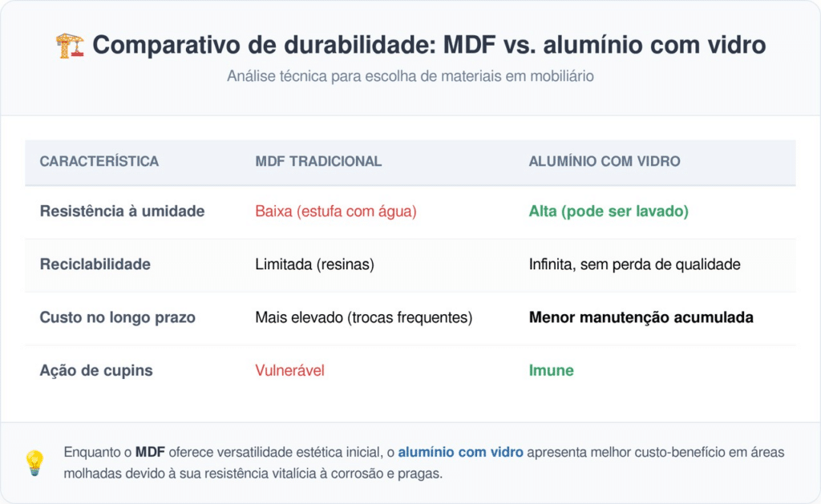The width and height of the screenshot is (821, 504).
Task: Click the 'Custo no longo prazo' row label
Action: pyautogui.click(x=117, y=317)
